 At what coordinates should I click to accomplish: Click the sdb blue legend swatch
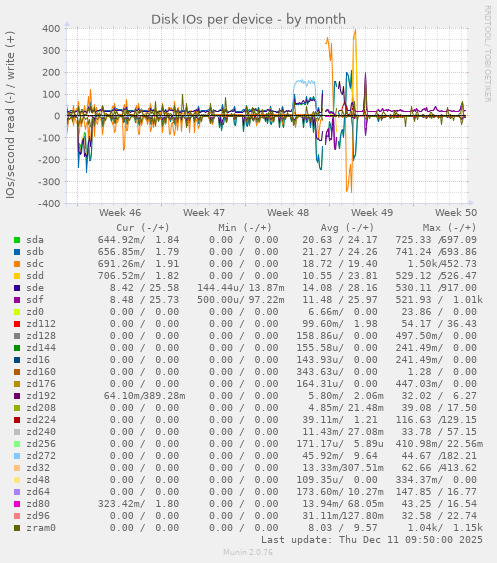point(17,252)
